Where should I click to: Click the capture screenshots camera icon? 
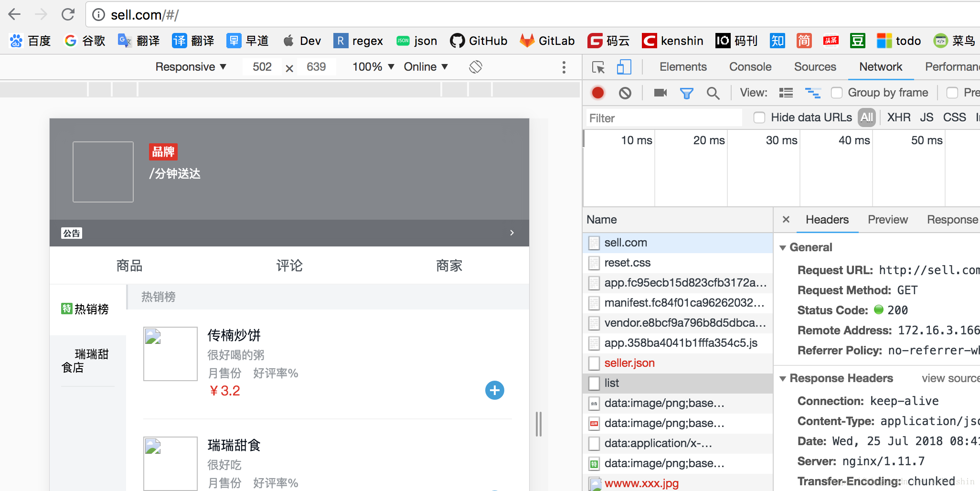(660, 93)
